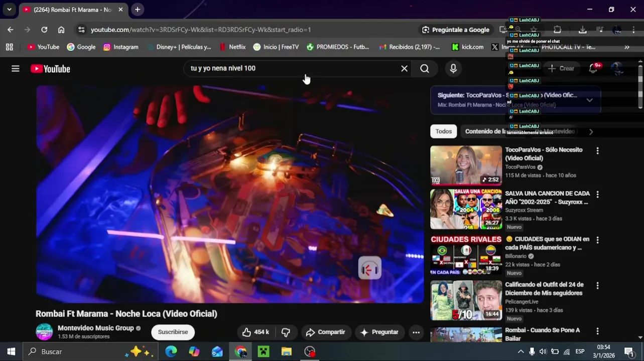Open CIUDADES RIVALES video thumbnail
This screenshot has width=644, height=361.
466,255
